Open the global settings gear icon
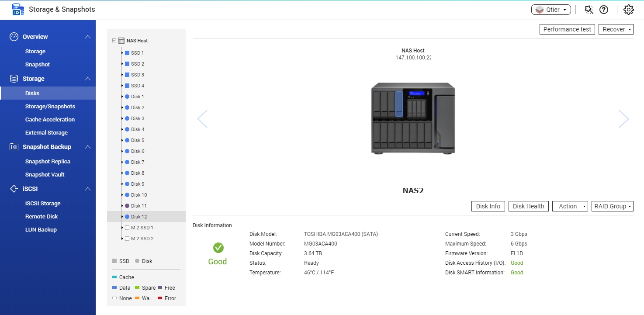 pos(628,9)
